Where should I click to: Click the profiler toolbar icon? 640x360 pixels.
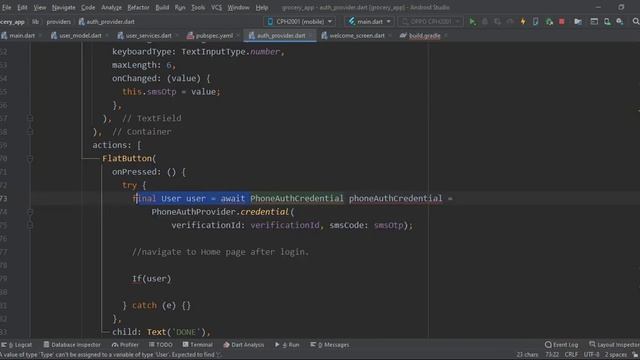[510, 22]
